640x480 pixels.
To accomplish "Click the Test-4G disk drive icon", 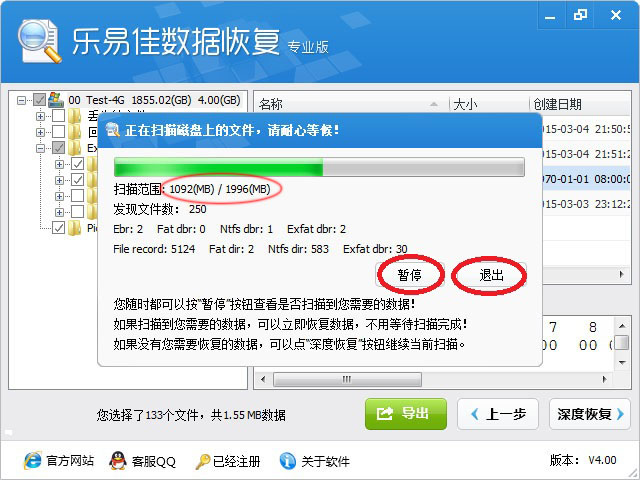I will pyautogui.click(x=56, y=100).
